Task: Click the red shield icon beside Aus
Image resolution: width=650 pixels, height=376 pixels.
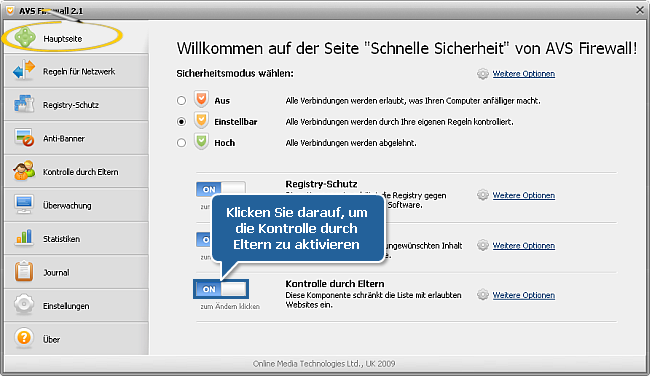Action: pos(201,99)
